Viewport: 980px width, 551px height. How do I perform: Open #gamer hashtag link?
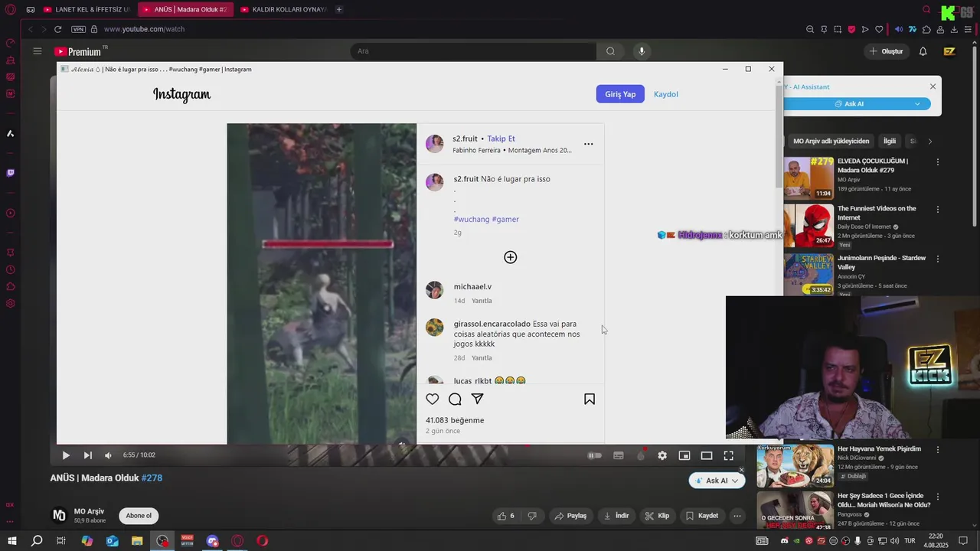tap(505, 219)
